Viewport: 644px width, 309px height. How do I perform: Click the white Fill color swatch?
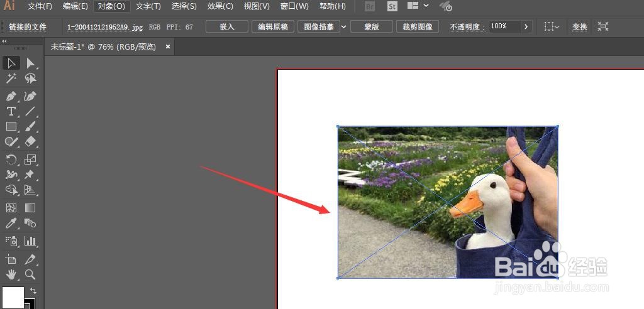click(13, 298)
